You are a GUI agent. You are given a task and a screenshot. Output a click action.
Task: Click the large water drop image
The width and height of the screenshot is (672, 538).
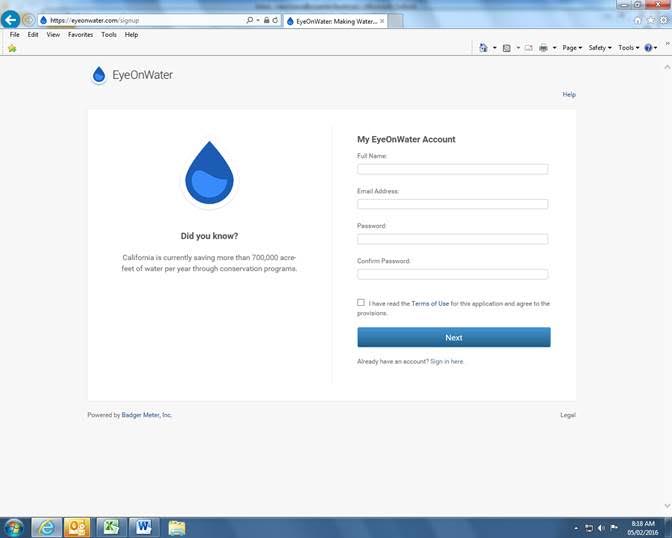(x=209, y=173)
